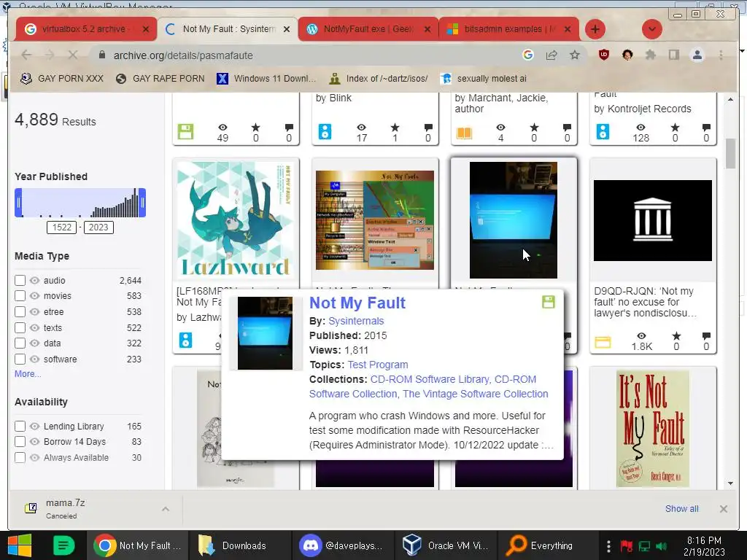Check the movies media type checkbox
This screenshot has width=747, height=560.
20,296
